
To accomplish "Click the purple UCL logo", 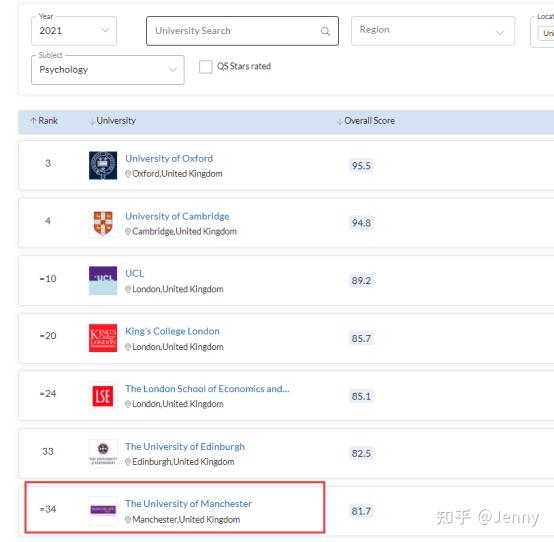I will click(x=103, y=281).
